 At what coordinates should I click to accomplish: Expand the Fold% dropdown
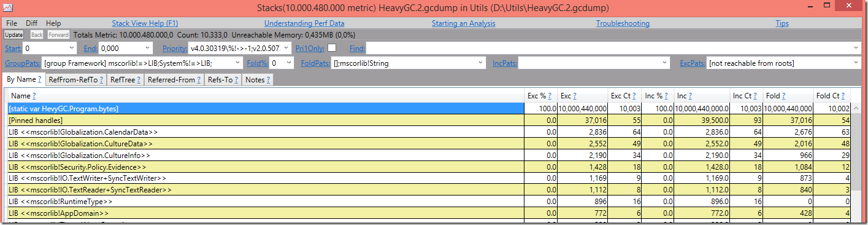click(289, 63)
